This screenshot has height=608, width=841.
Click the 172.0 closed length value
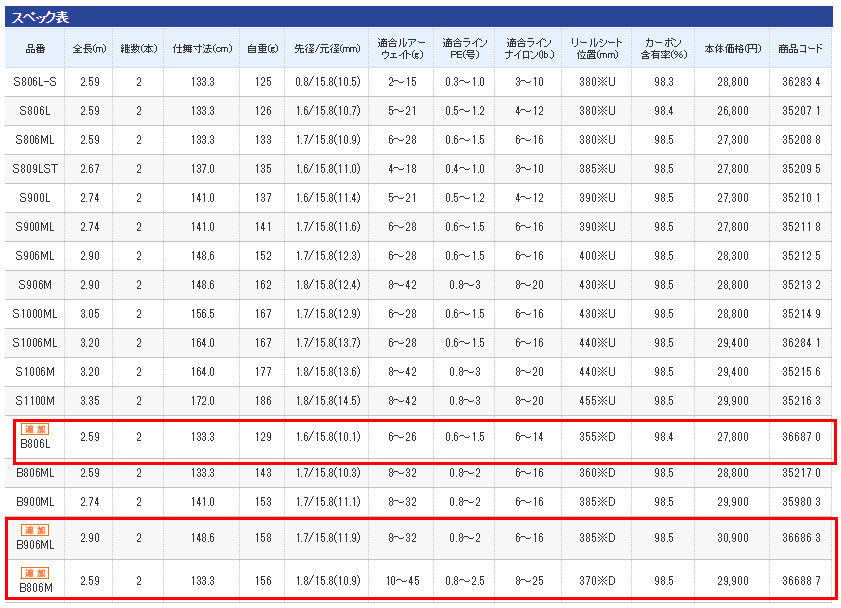203,401
